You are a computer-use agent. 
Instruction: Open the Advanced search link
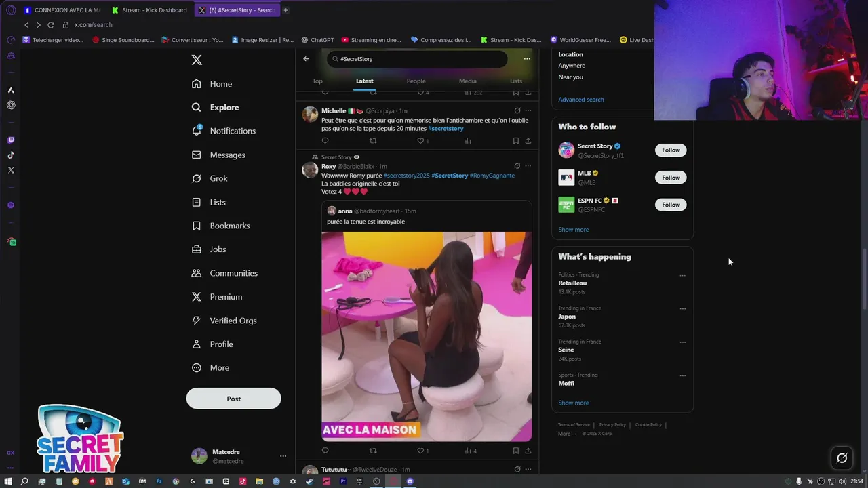point(581,100)
